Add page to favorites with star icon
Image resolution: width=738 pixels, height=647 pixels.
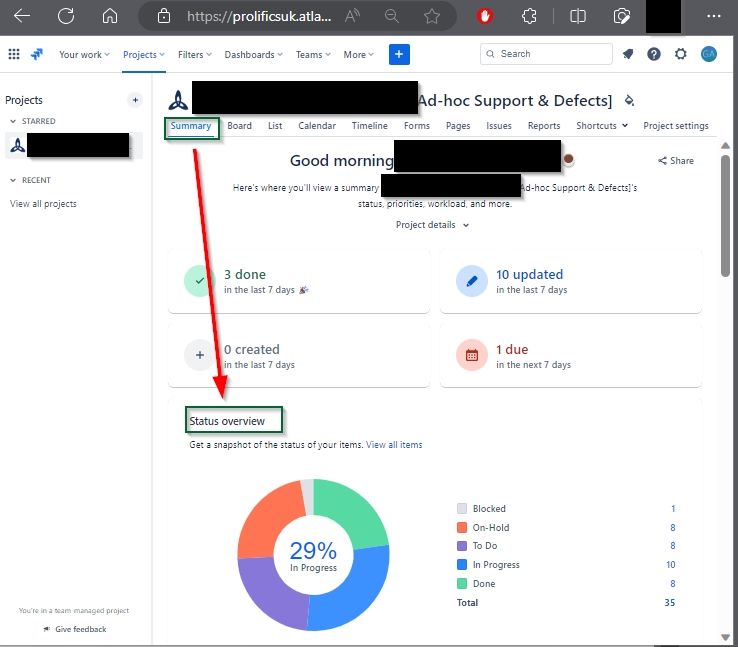point(432,16)
